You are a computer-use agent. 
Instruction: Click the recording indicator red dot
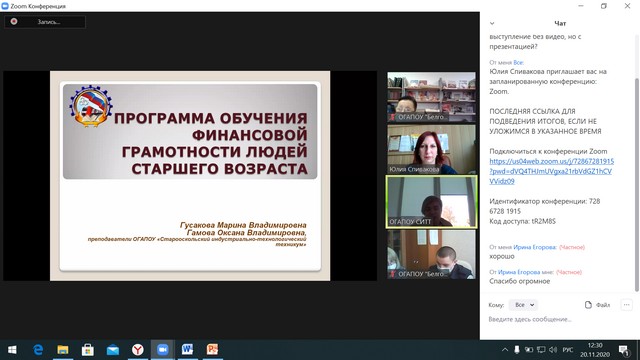pos(14,21)
